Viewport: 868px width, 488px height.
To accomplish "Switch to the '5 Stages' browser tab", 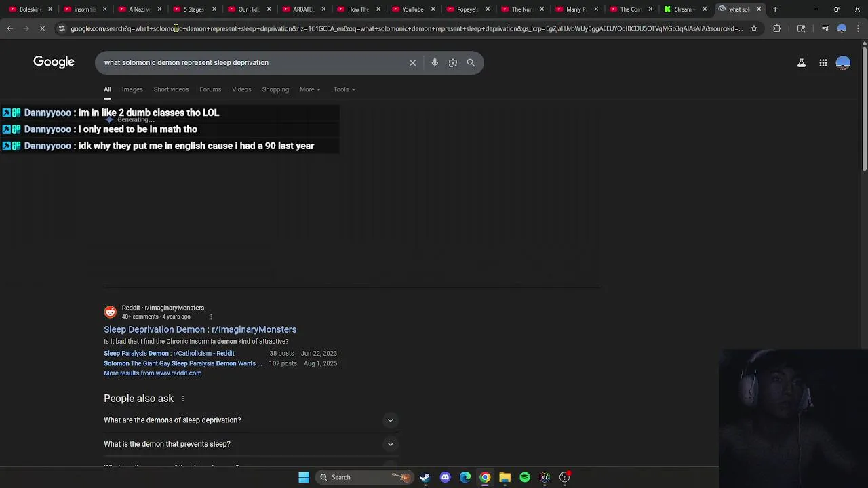I will coord(193,9).
